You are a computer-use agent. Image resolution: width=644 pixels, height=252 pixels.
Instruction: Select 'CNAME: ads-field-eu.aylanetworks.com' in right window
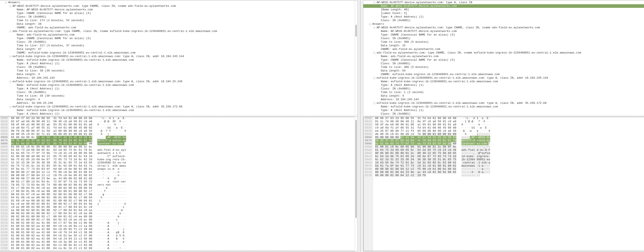coord(410,49)
